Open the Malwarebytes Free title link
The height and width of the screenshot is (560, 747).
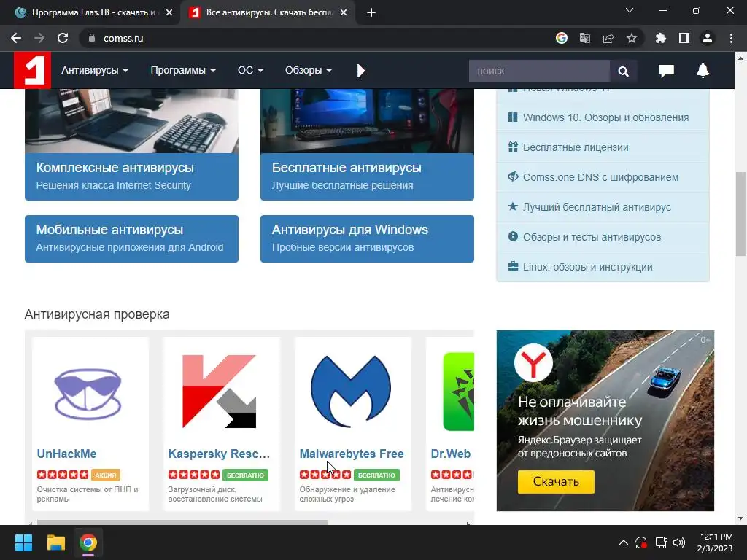tap(352, 454)
